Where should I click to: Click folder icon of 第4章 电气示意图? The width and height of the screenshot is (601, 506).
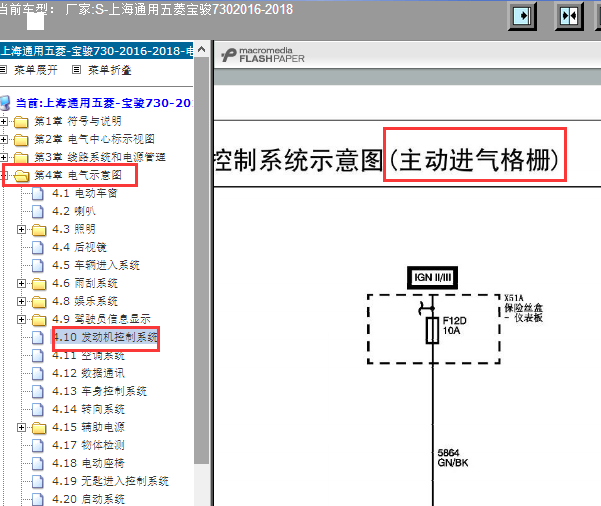click(x=21, y=176)
